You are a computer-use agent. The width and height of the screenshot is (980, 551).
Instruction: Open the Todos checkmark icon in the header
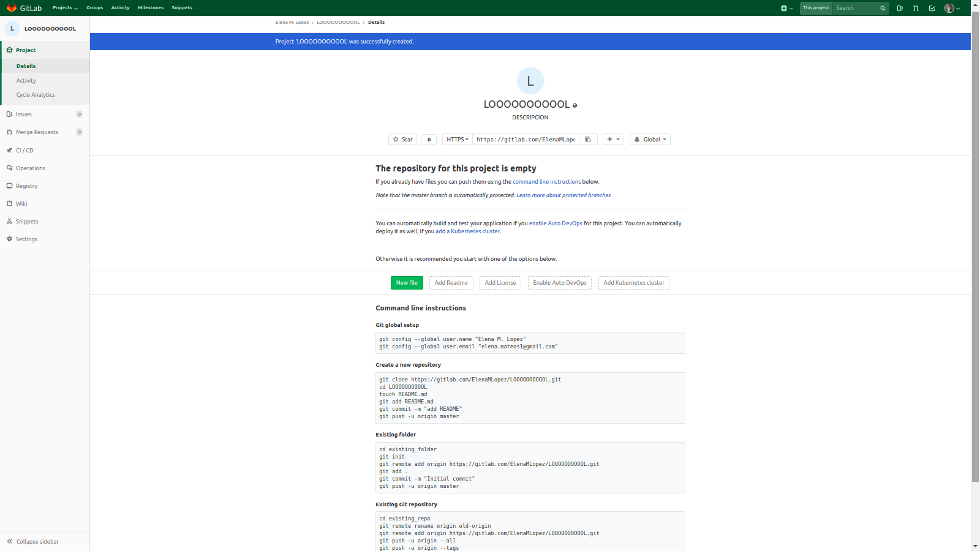[932, 8]
